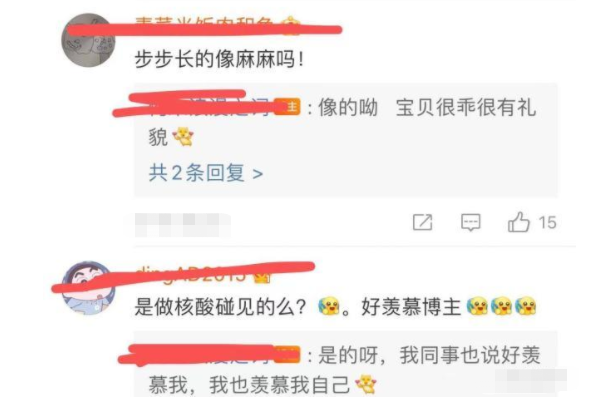Image resolution: width=607 pixels, height=401 pixels.
Task: Visit the second commenter's redacted username
Action: click(x=191, y=274)
